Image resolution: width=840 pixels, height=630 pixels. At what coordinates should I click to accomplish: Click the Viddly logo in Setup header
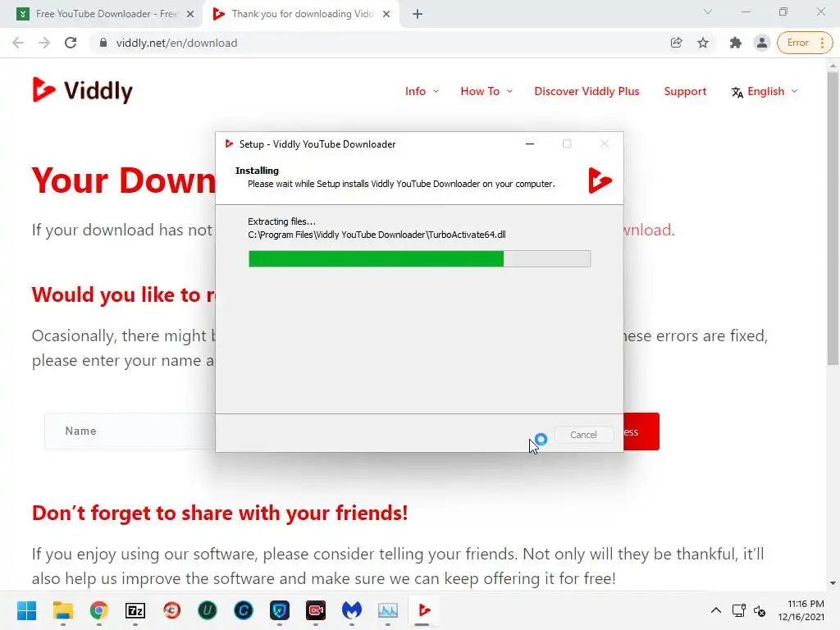pos(600,180)
